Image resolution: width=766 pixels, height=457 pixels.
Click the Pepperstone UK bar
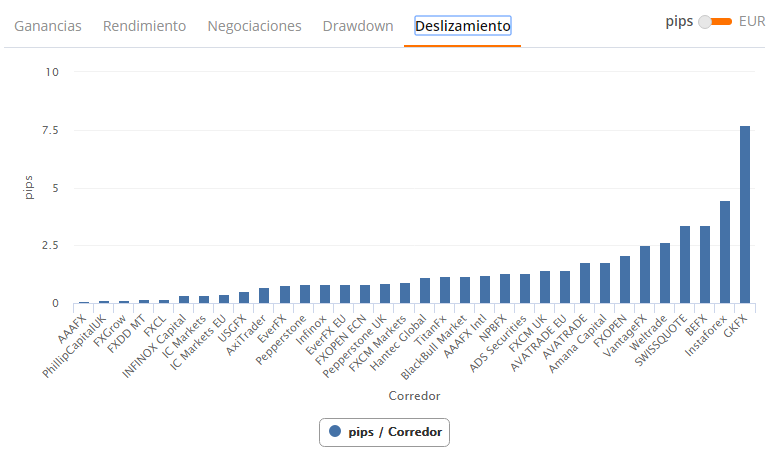[x=384, y=293]
